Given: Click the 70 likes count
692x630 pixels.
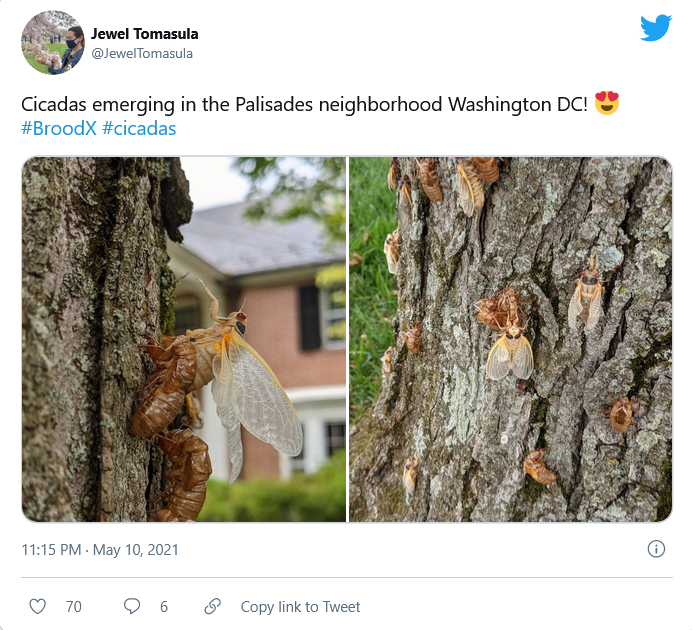Looking at the screenshot, I should pos(74,607).
